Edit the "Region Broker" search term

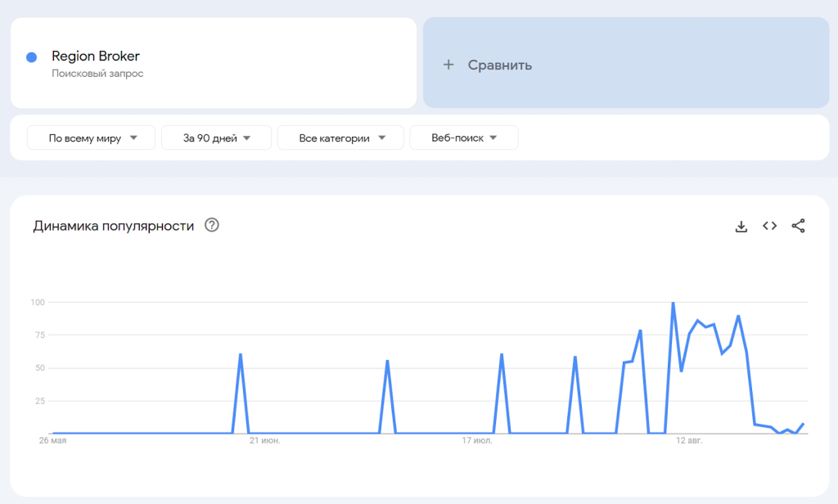coord(96,56)
